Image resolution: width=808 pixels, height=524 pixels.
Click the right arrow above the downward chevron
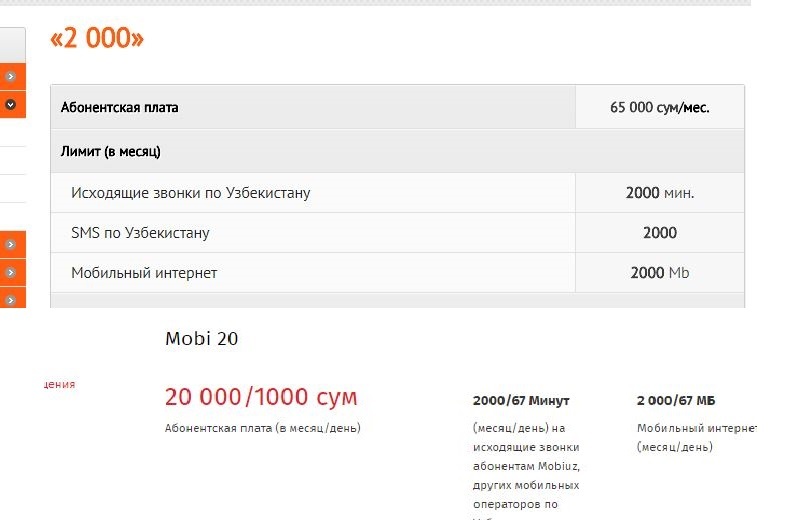(x=10, y=76)
